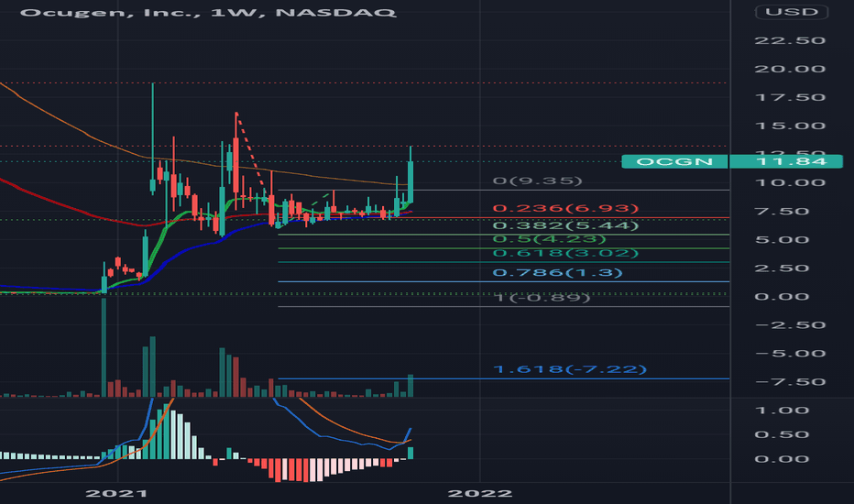854x504 pixels.
Task: Select the 0.786(1.3) Fibonacci level label
Action: 557,272
